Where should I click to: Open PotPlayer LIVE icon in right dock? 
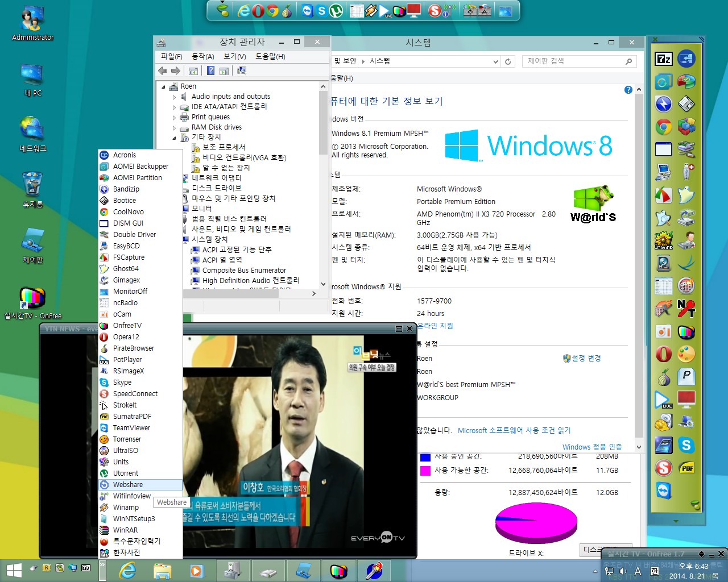click(x=664, y=400)
